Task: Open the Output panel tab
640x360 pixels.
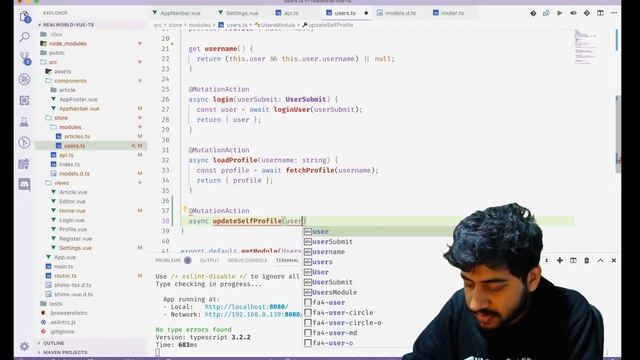Action: click(x=209, y=260)
